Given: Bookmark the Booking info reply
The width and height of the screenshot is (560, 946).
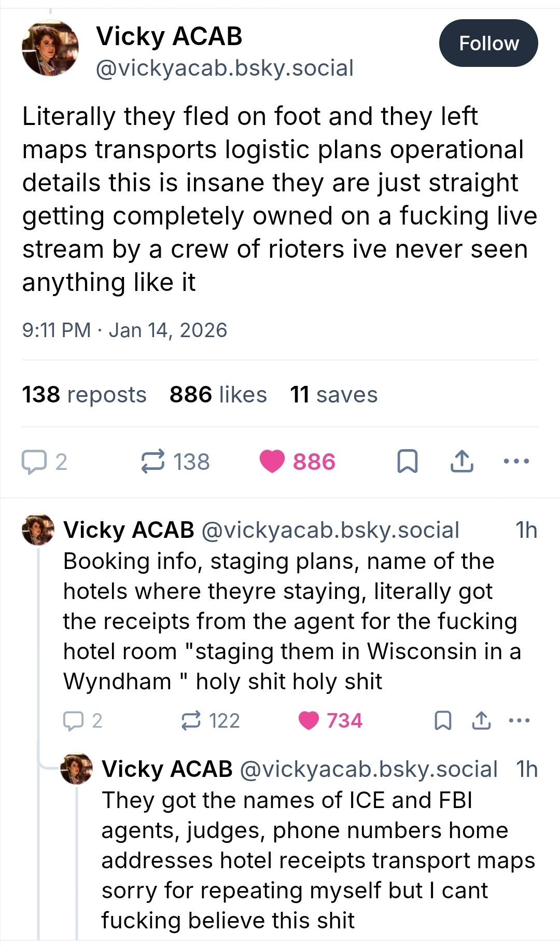Looking at the screenshot, I should (x=442, y=720).
